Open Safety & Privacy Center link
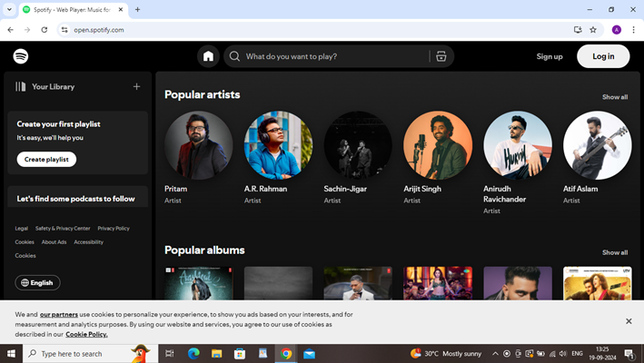The height and width of the screenshot is (363, 644). (63, 229)
